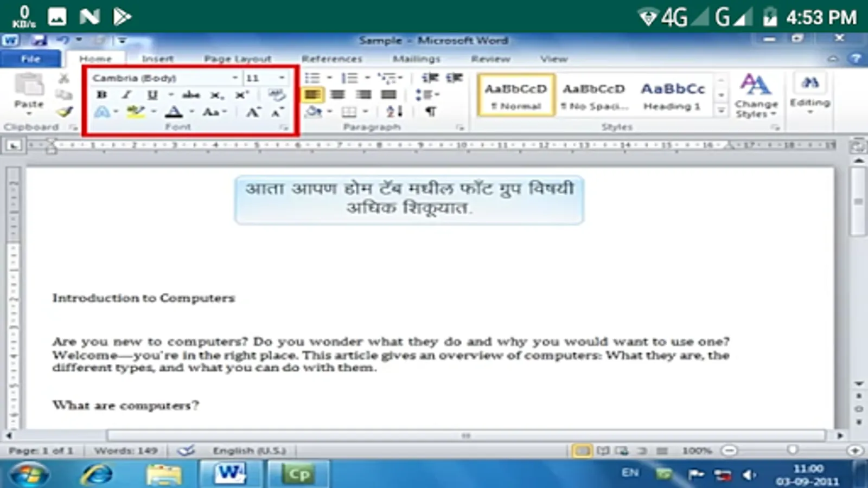Click the font color red A swatch
This screenshot has width=868, height=488.
coord(174,112)
